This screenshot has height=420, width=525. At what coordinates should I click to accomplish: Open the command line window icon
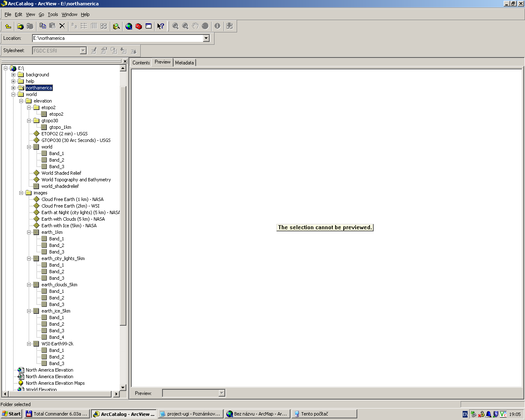pyautogui.click(x=148, y=26)
